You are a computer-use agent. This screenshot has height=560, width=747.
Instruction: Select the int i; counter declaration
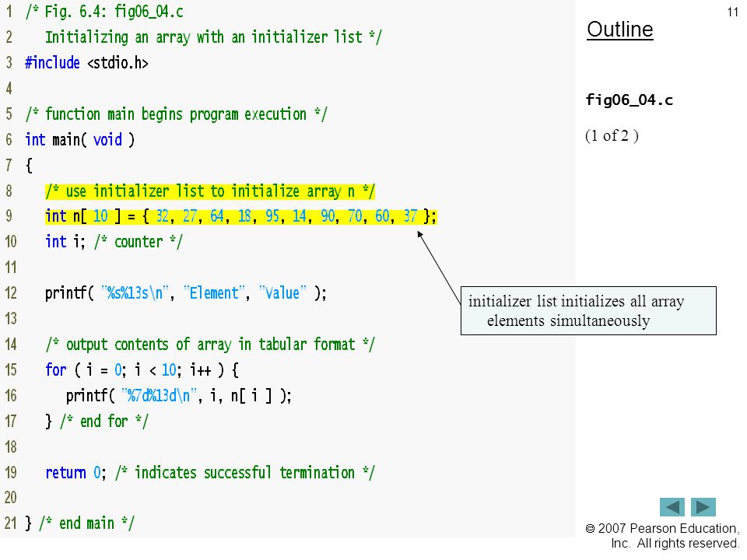114,242
